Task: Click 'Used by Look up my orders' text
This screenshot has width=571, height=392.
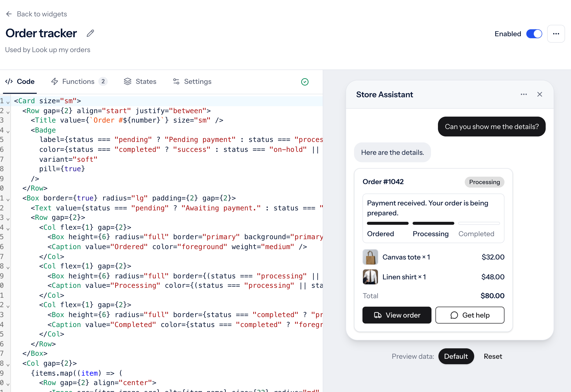Action: (x=48, y=50)
